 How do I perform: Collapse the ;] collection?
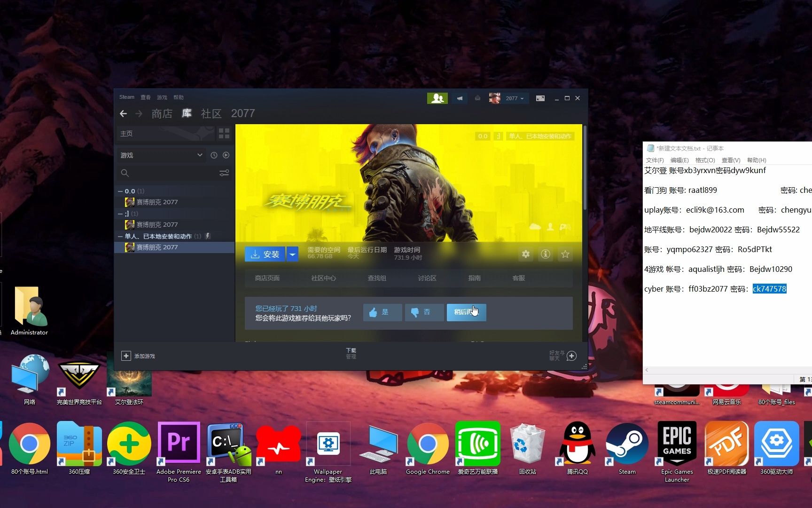coord(120,214)
